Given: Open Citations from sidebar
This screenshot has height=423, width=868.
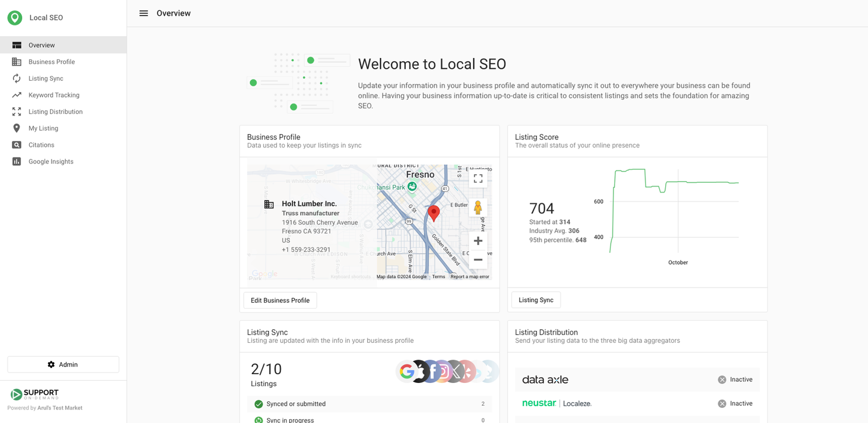Looking at the screenshot, I should tap(41, 145).
